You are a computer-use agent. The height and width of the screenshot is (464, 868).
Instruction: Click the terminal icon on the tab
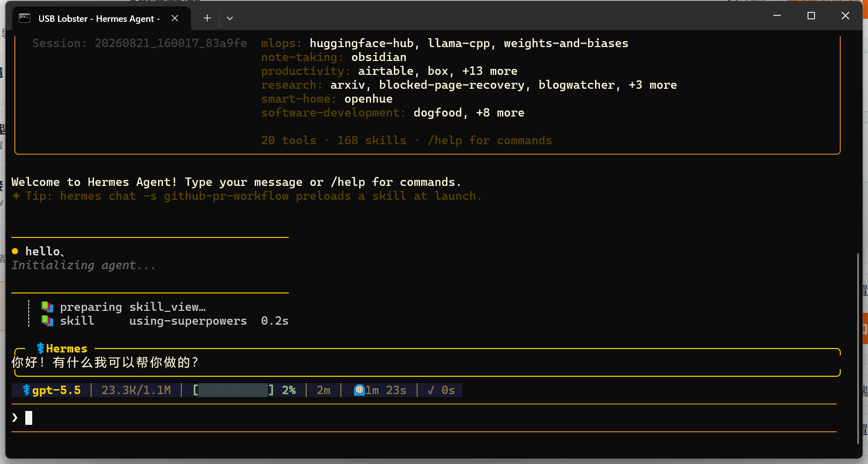tap(25, 18)
